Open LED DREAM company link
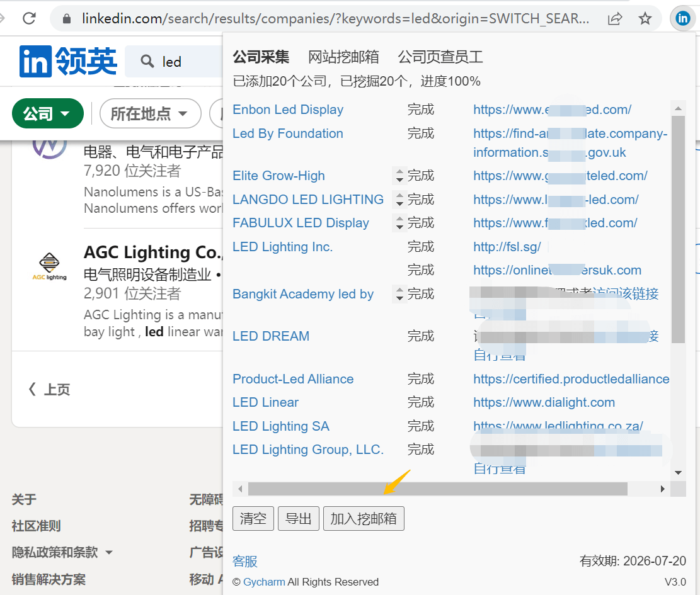This screenshot has height=595, width=700. (271, 336)
